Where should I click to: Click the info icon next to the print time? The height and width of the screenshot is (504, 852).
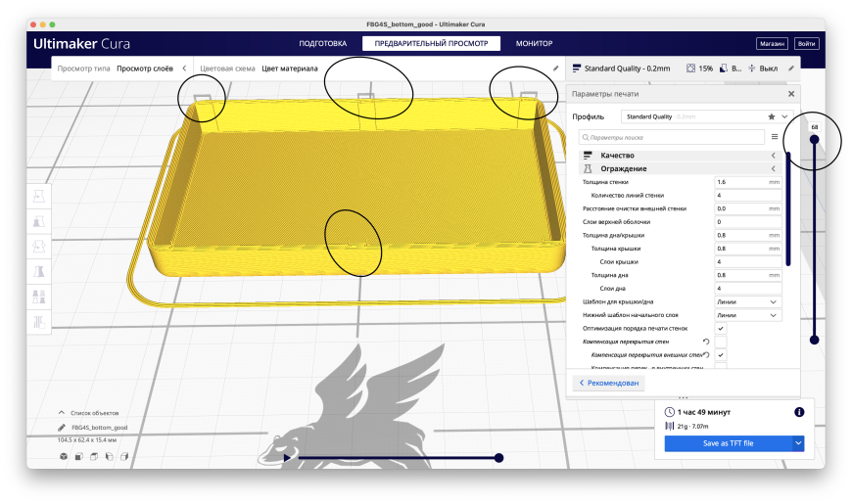(799, 412)
